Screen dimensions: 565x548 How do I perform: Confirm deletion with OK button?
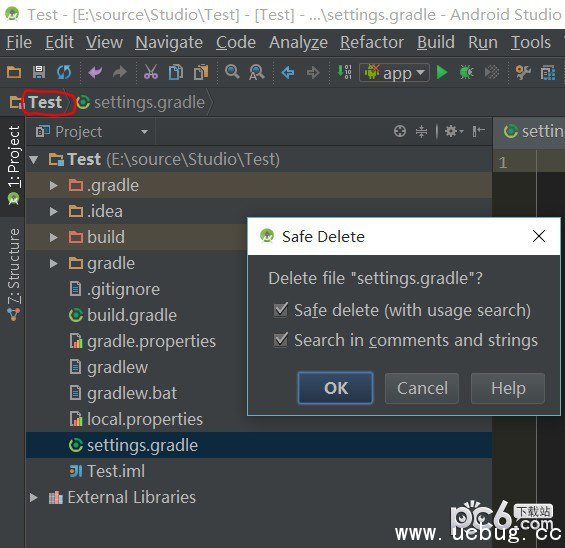335,388
